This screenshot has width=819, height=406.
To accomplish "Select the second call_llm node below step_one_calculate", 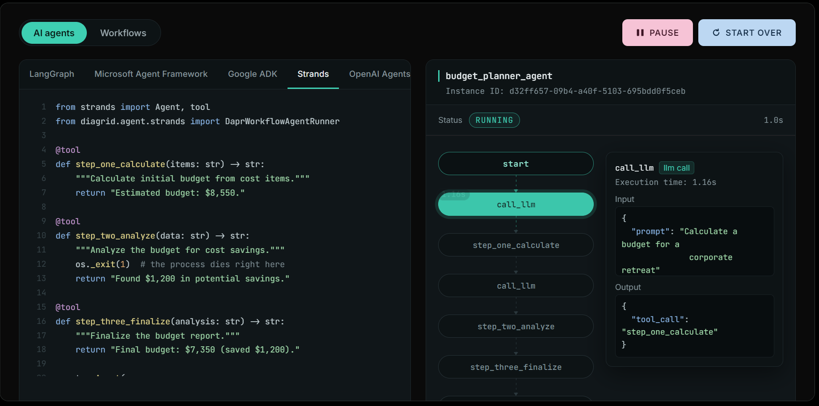I will coord(516,286).
